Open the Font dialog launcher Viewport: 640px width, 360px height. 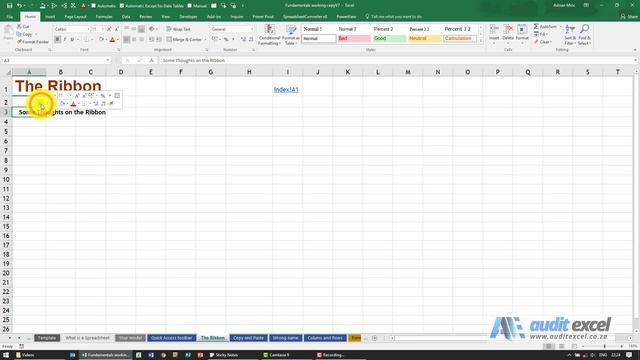pos(119,50)
